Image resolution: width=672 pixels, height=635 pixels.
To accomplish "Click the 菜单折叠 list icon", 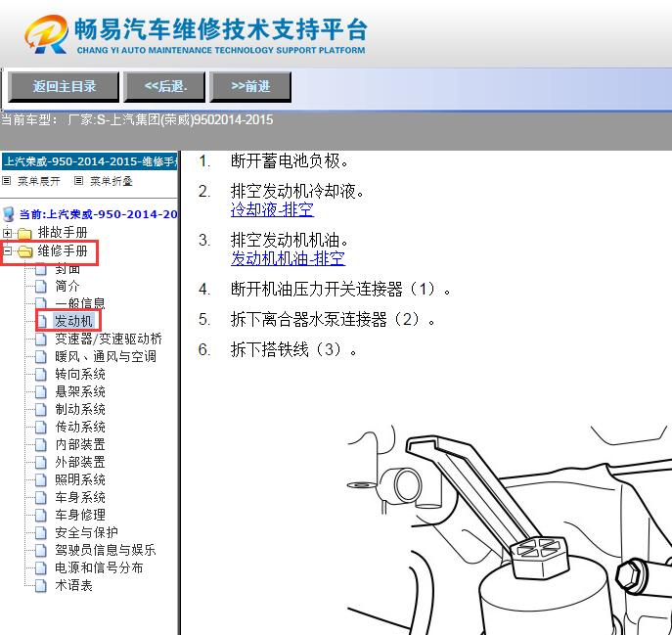I will (78, 180).
